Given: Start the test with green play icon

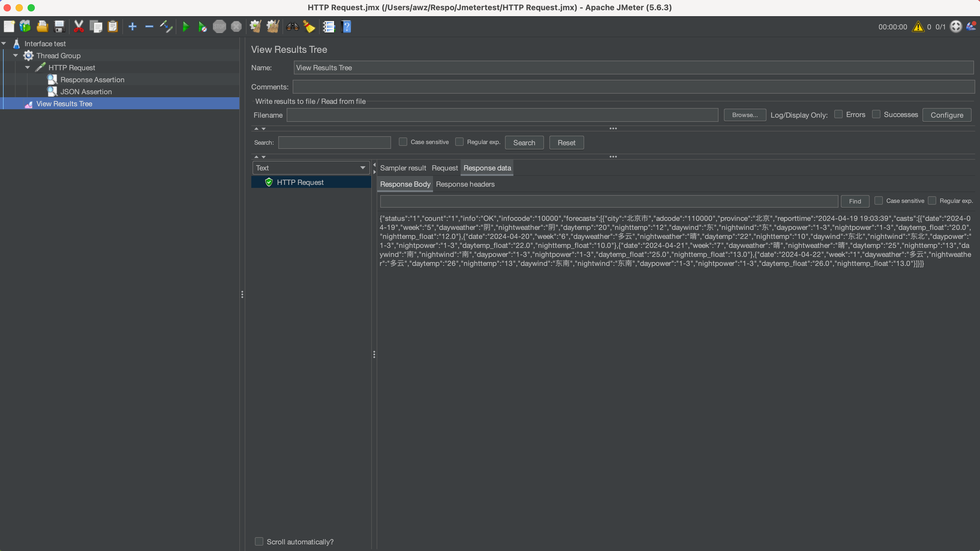Looking at the screenshot, I should 186,27.
